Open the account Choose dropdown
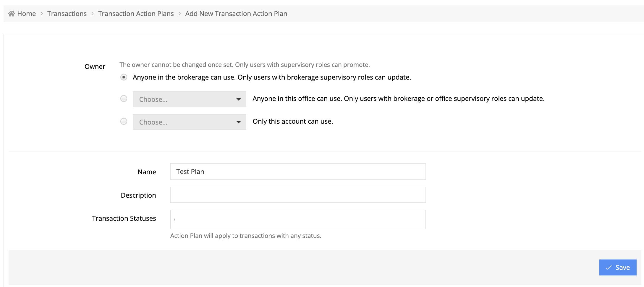 coord(189,122)
